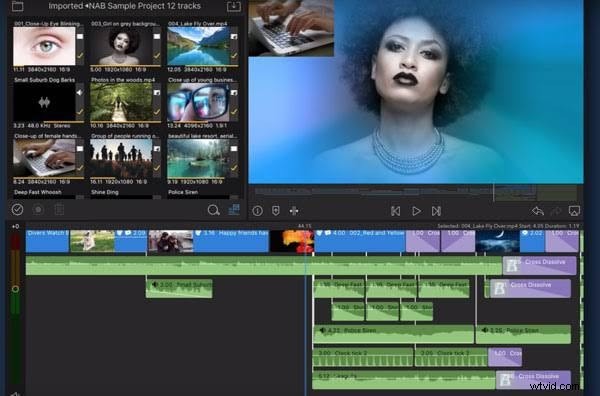Click the Shine Ding library item

pos(104,192)
